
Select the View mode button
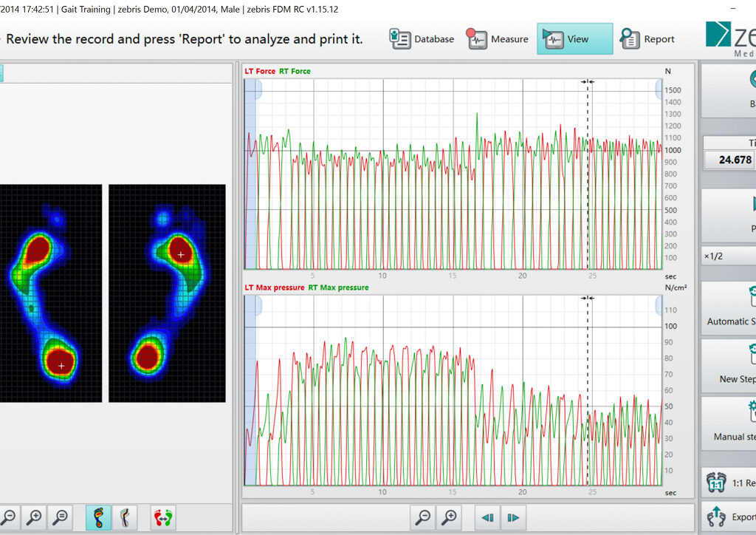(x=574, y=39)
